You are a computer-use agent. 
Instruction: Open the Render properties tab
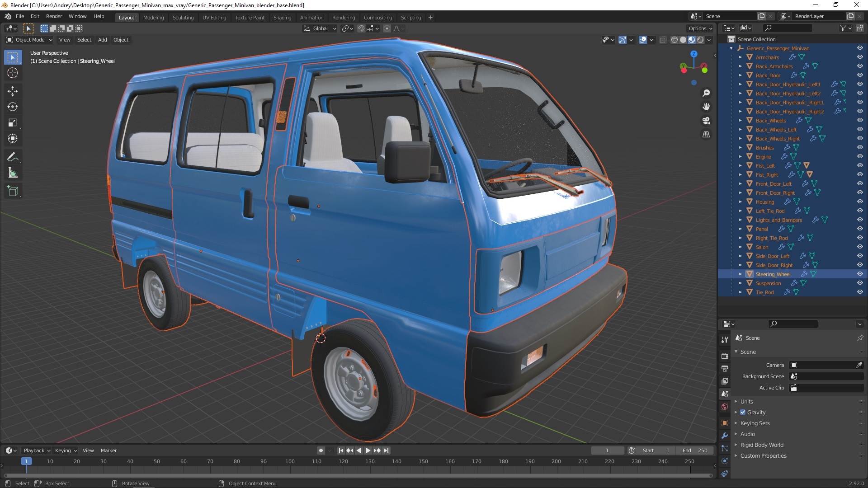725,356
